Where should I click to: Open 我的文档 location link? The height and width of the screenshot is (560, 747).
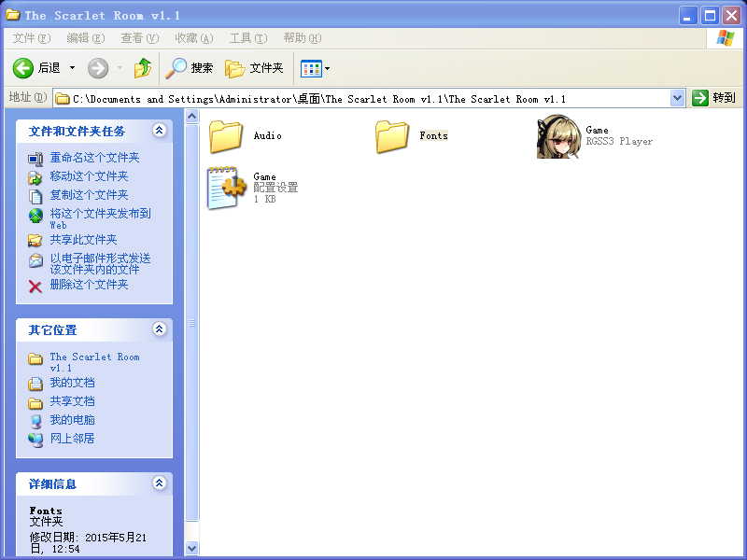click(73, 383)
